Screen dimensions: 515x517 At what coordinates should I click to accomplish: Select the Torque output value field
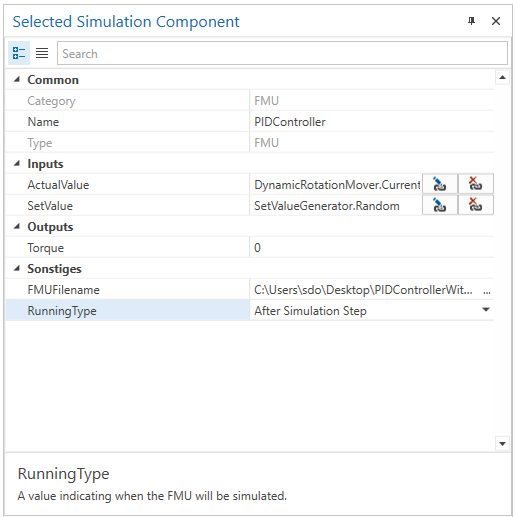click(x=372, y=248)
